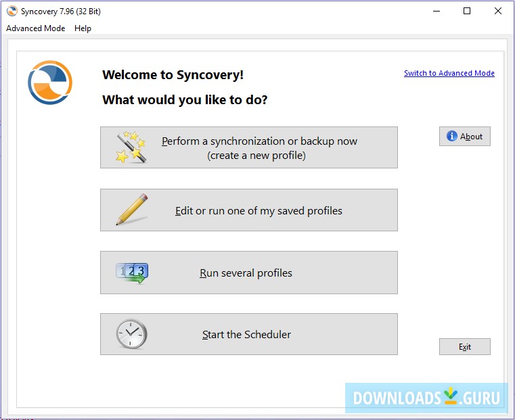Click 'Perform a synchronization or backup now' text
This screenshot has height=420, width=515.
pos(259,141)
